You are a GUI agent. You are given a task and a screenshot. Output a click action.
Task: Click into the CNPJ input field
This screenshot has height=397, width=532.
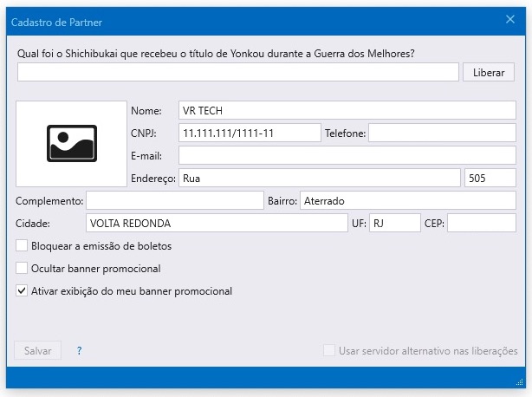(x=249, y=133)
